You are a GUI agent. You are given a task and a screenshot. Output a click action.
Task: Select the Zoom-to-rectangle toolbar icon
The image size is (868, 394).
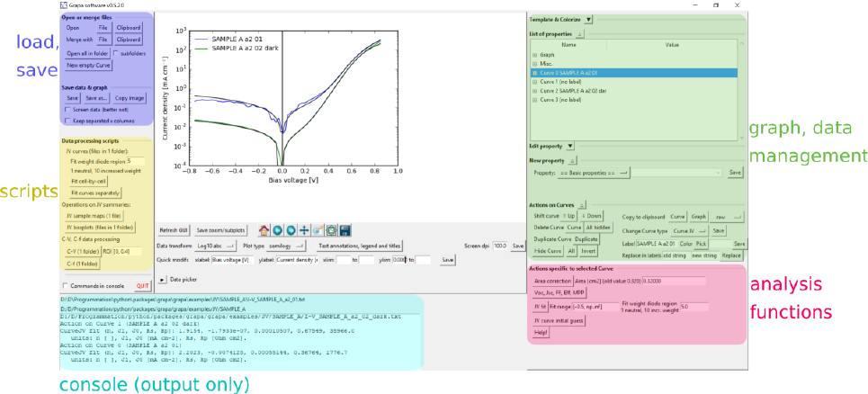[318, 230]
